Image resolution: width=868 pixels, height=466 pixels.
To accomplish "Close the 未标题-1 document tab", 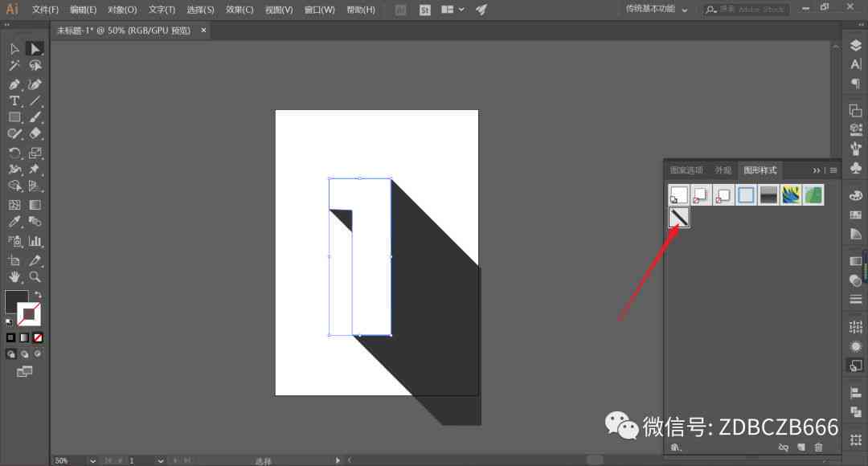I will coord(203,30).
